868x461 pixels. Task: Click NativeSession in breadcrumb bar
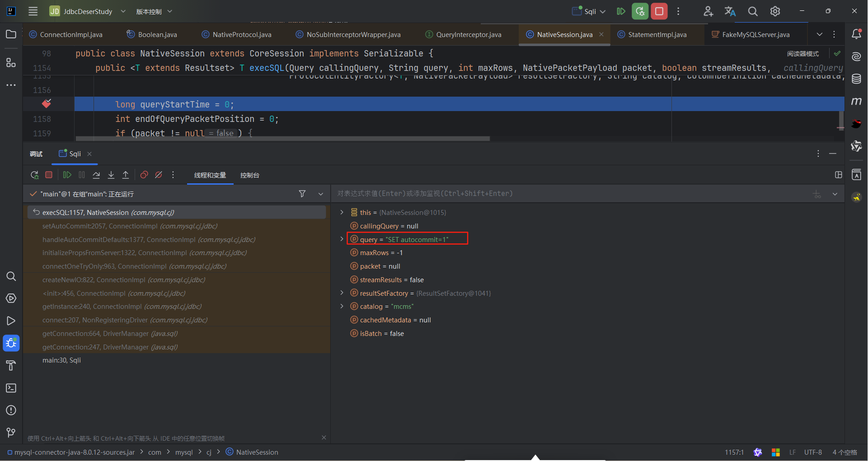[252, 452]
